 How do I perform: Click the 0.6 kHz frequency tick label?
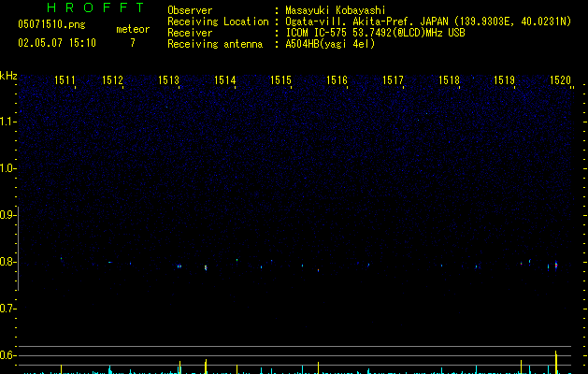click(x=7, y=355)
